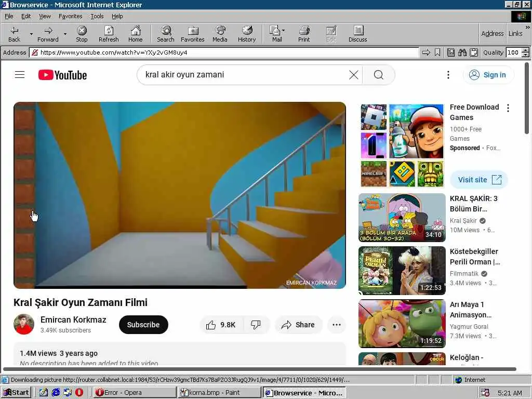Screen dimensions: 532x399
Task: Open the Back history dropdown arrow
Action: coord(31,34)
